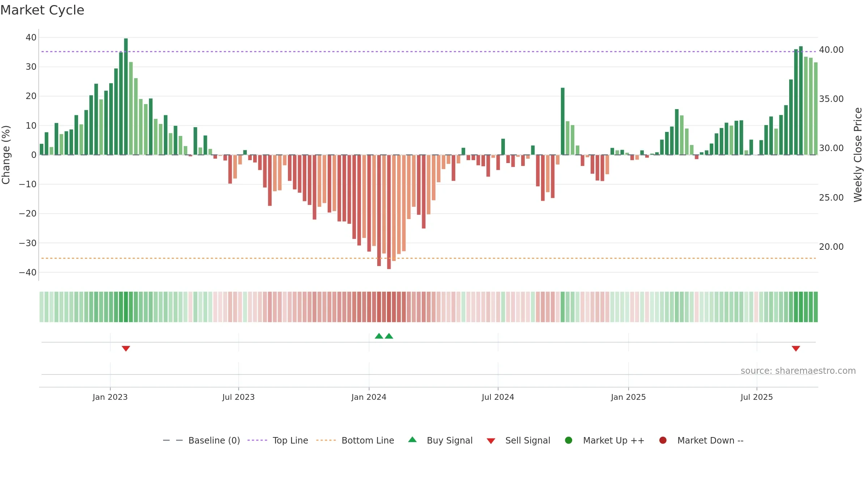Click the 20.00 right-axis price label
The height and width of the screenshot is (488, 868).
[x=831, y=247]
